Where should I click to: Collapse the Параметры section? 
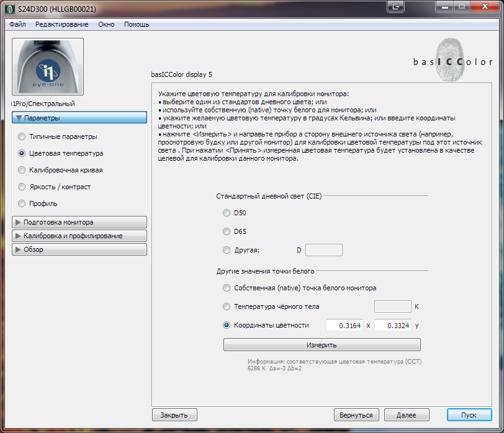point(79,118)
